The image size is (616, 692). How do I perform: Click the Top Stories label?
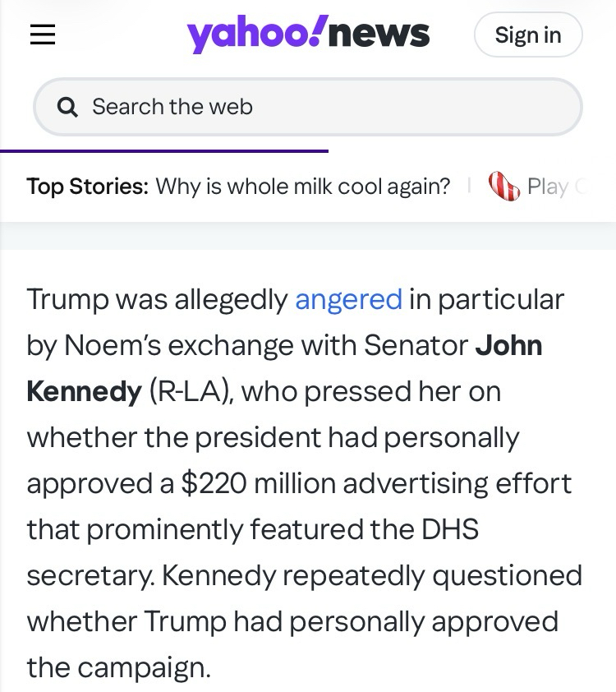pos(87,187)
